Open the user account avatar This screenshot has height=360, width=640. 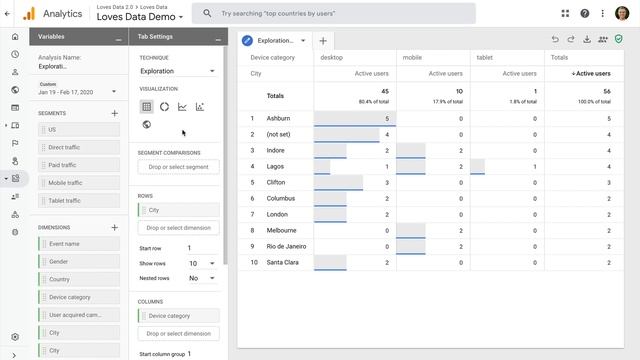click(x=622, y=13)
